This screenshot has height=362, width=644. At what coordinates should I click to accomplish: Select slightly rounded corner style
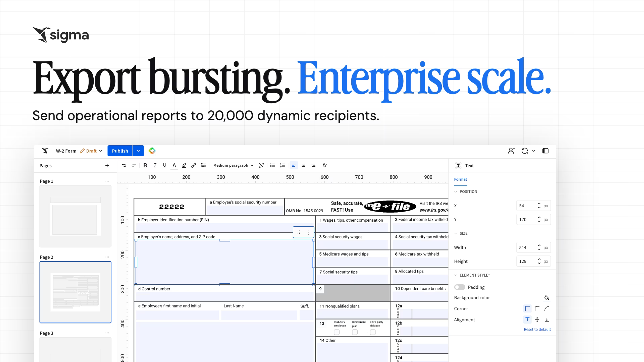(x=537, y=309)
